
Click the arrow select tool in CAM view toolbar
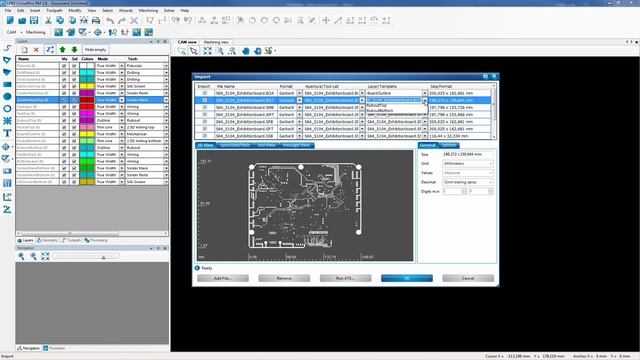194,51
